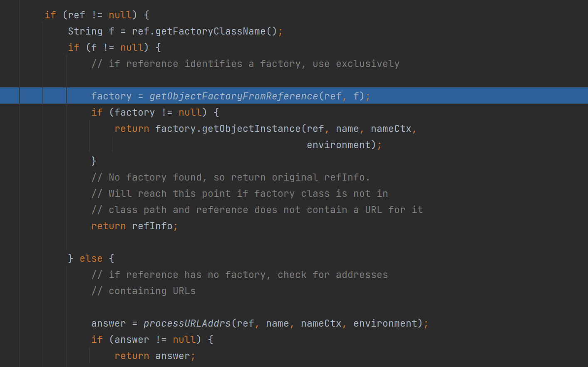
Task: Click comment 'if reference has no factory'
Action: coord(239,275)
